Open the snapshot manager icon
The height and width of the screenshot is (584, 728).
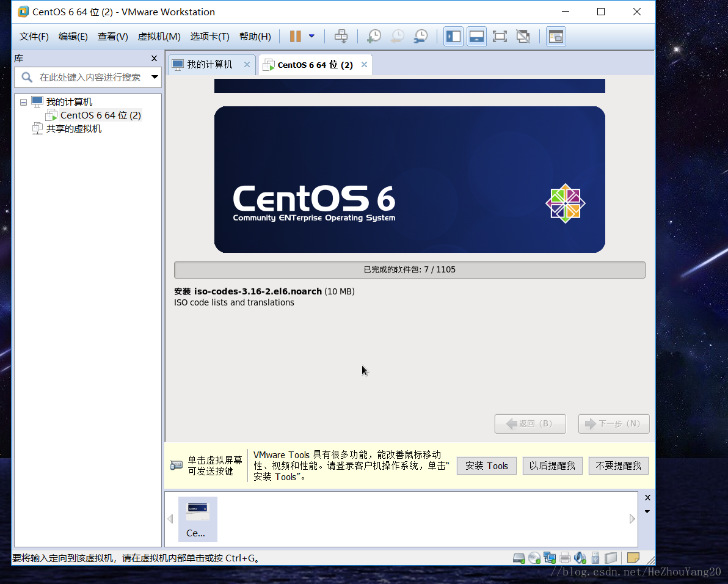click(421, 36)
